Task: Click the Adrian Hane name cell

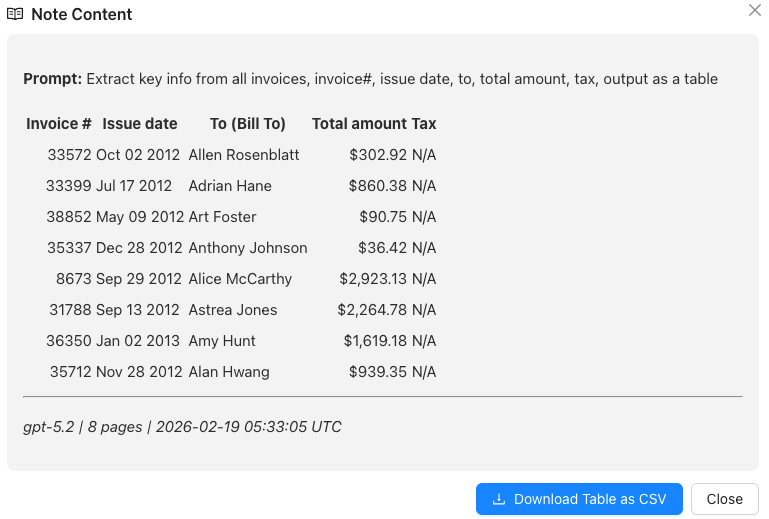Action: 230,186
